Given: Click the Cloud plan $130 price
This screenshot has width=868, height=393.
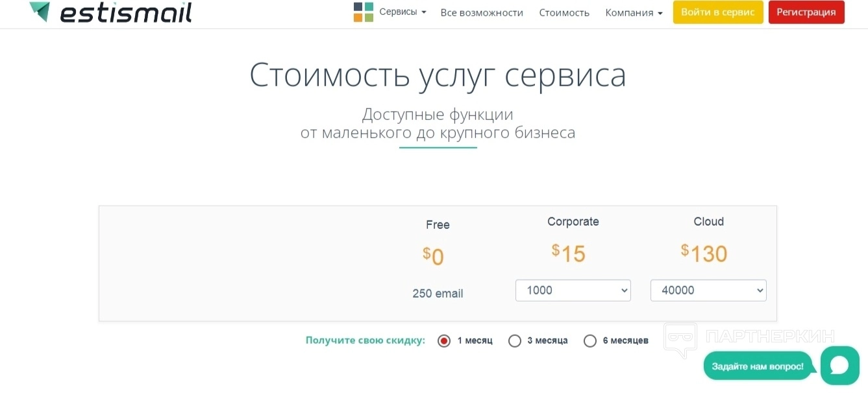Looking at the screenshot, I should 704,254.
